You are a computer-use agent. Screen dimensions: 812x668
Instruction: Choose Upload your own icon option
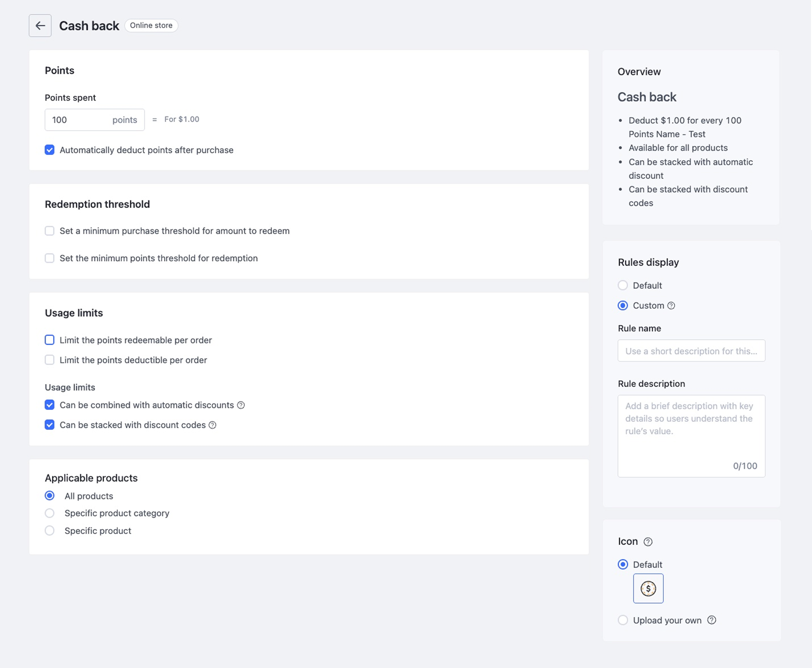[x=623, y=620]
